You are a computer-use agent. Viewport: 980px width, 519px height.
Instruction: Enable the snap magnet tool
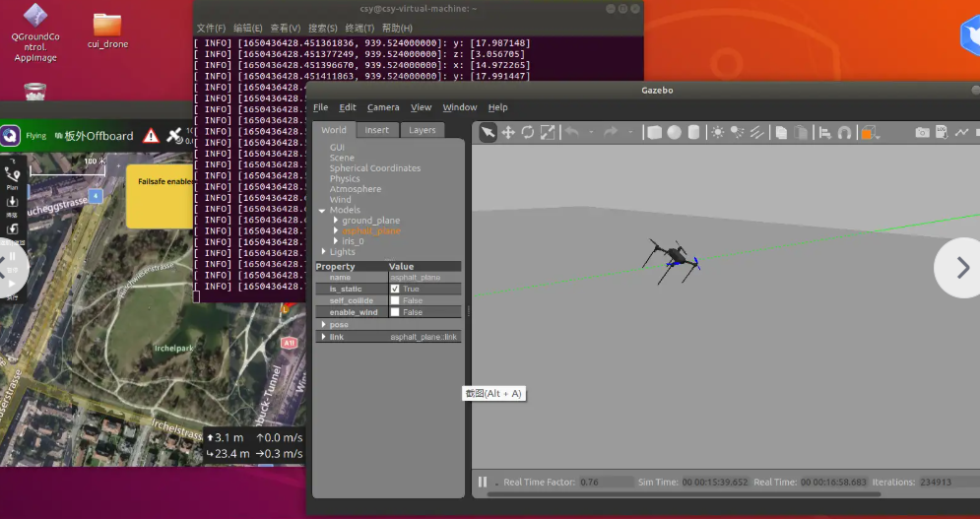click(x=844, y=132)
